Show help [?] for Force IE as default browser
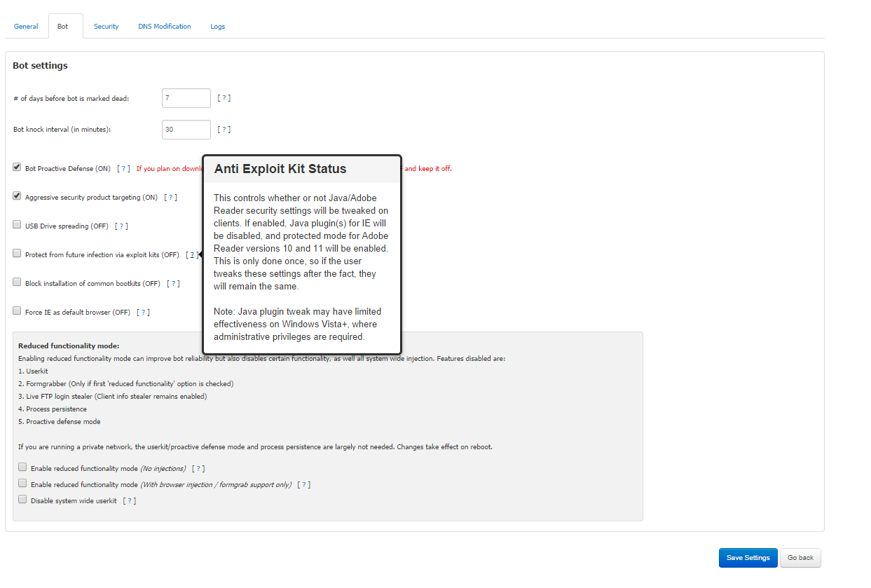The image size is (871, 588). pos(143,313)
